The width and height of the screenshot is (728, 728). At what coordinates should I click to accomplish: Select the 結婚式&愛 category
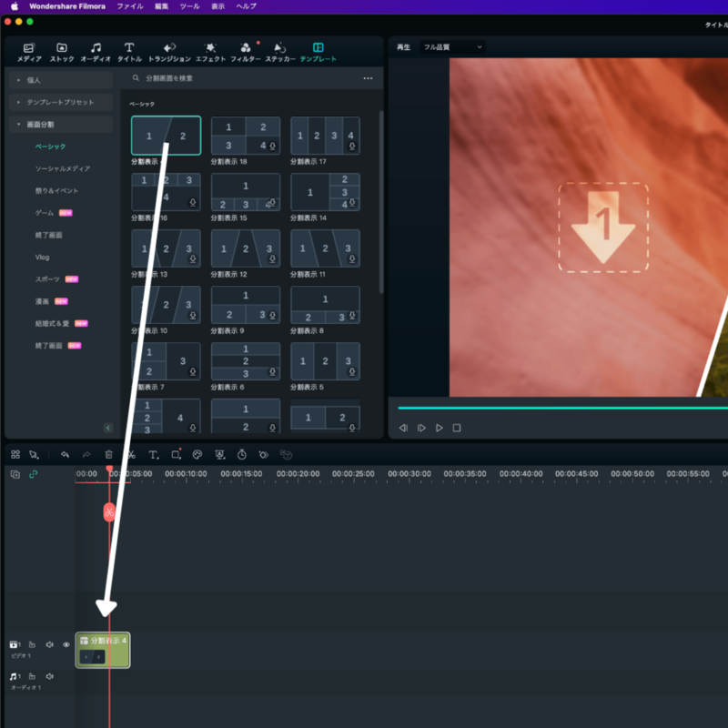pyautogui.click(x=52, y=324)
